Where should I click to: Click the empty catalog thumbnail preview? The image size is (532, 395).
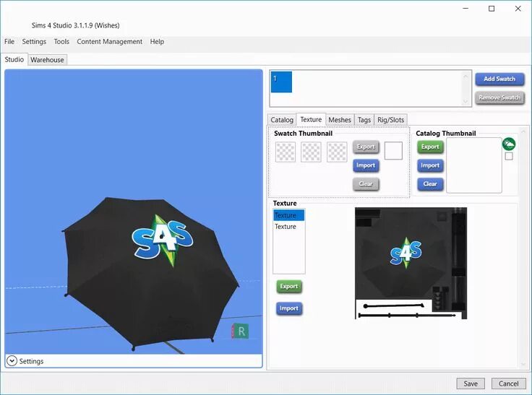click(x=474, y=165)
